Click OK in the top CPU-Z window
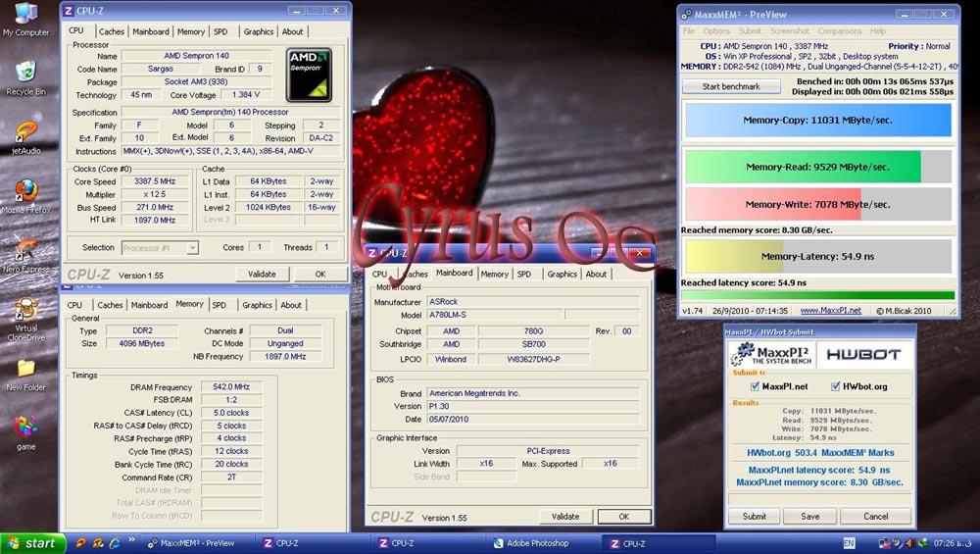 (320, 274)
